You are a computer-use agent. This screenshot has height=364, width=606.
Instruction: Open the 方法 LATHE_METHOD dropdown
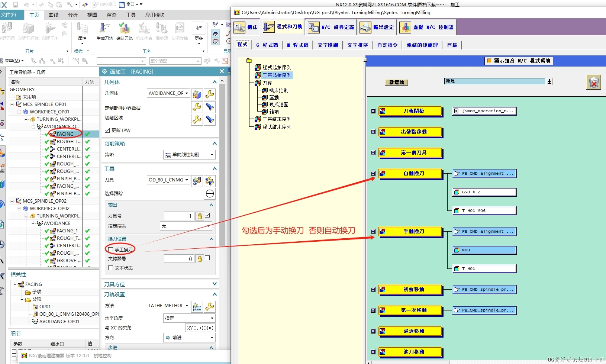(169, 306)
